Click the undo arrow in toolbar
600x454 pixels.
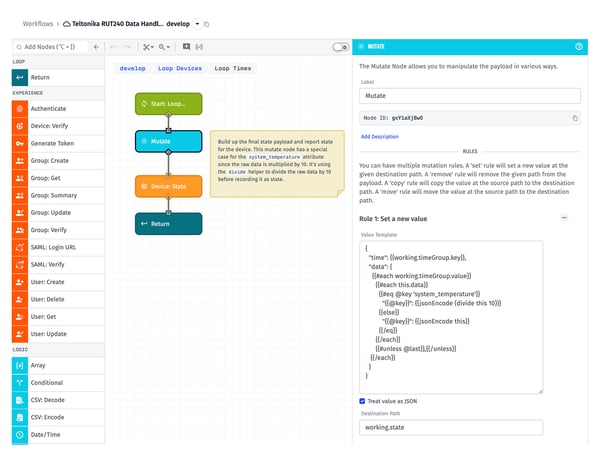[x=113, y=47]
